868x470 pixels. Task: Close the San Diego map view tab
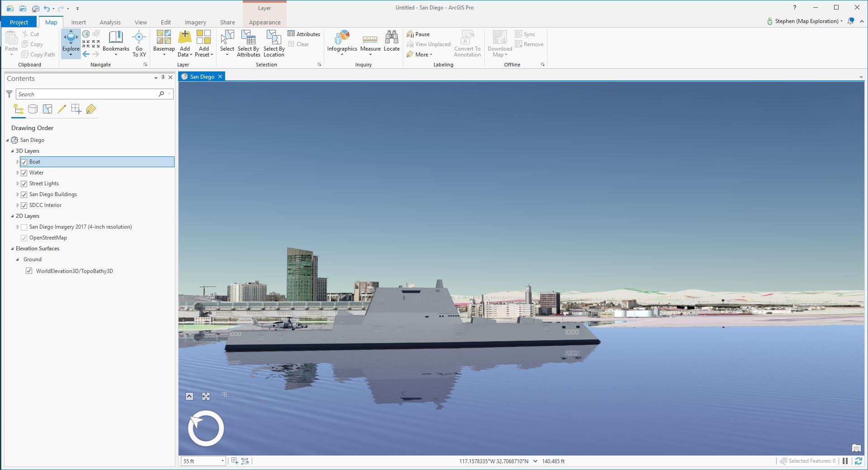220,76
